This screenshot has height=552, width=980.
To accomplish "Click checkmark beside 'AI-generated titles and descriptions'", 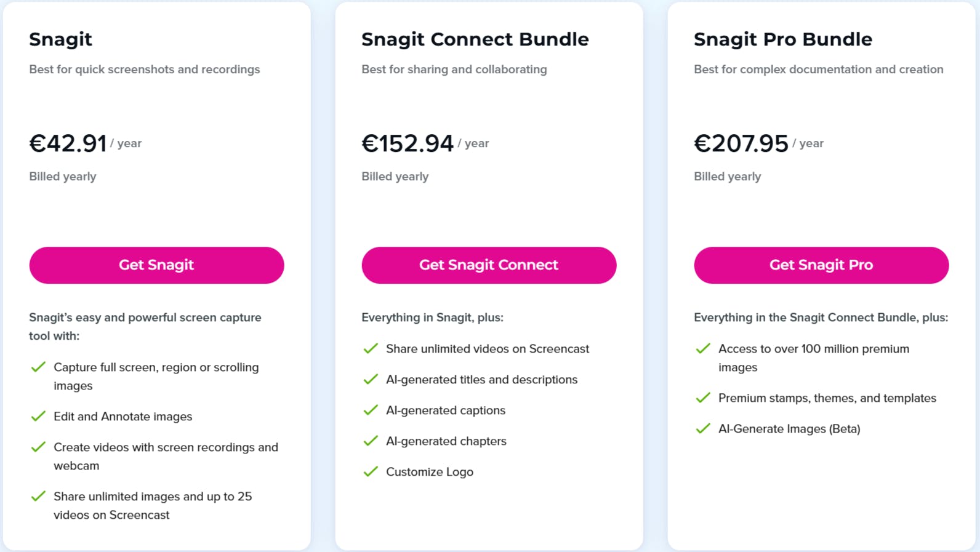I will tap(371, 379).
